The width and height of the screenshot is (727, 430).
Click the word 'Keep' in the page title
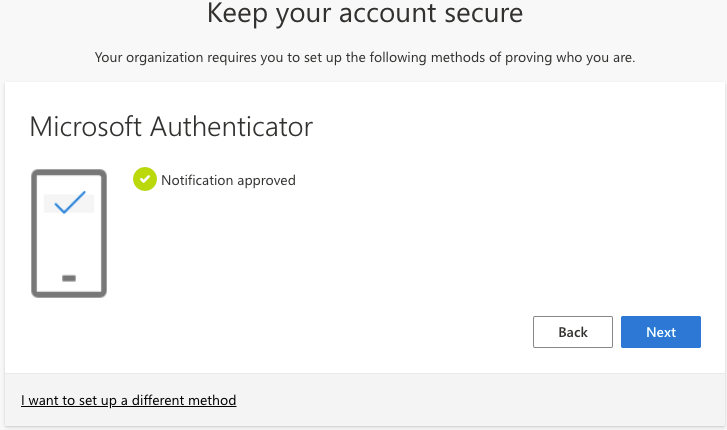coord(240,14)
